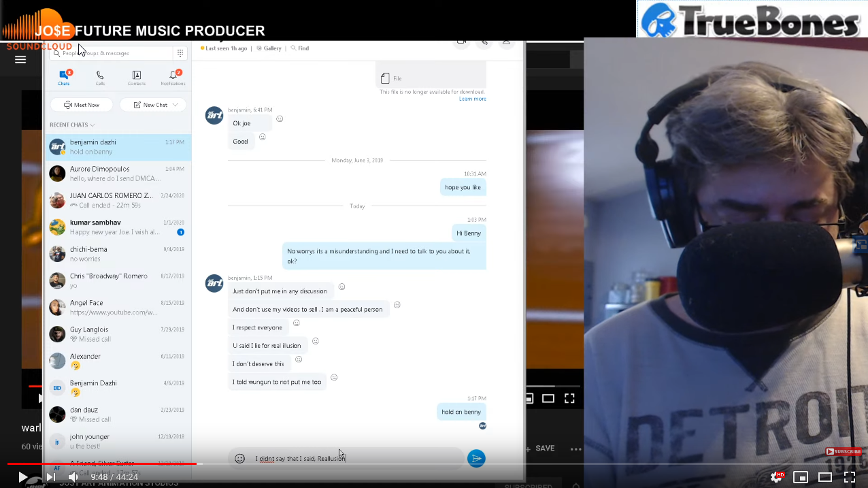The width and height of the screenshot is (868, 488).
Task: Open the New Chat dropdown arrow
Action: (x=176, y=105)
